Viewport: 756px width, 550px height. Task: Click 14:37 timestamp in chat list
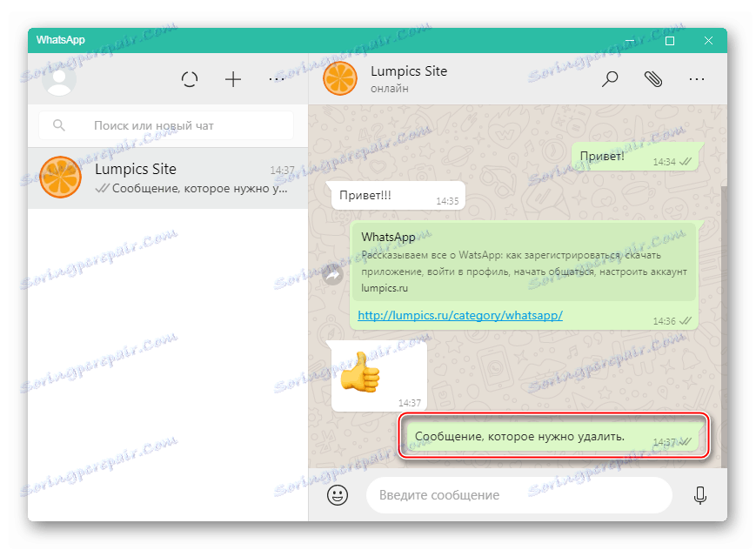[x=282, y=171]
